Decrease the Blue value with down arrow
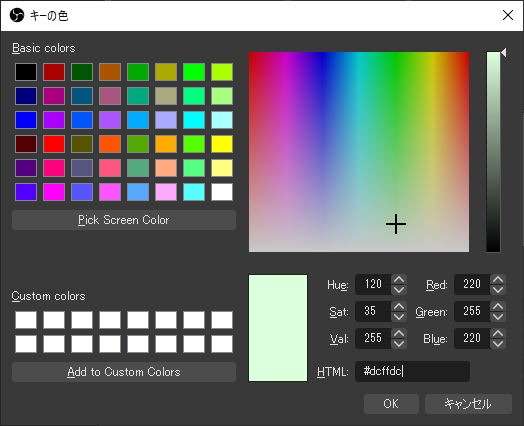The width and height of the screenshot is (524, 426). [498, 344]
